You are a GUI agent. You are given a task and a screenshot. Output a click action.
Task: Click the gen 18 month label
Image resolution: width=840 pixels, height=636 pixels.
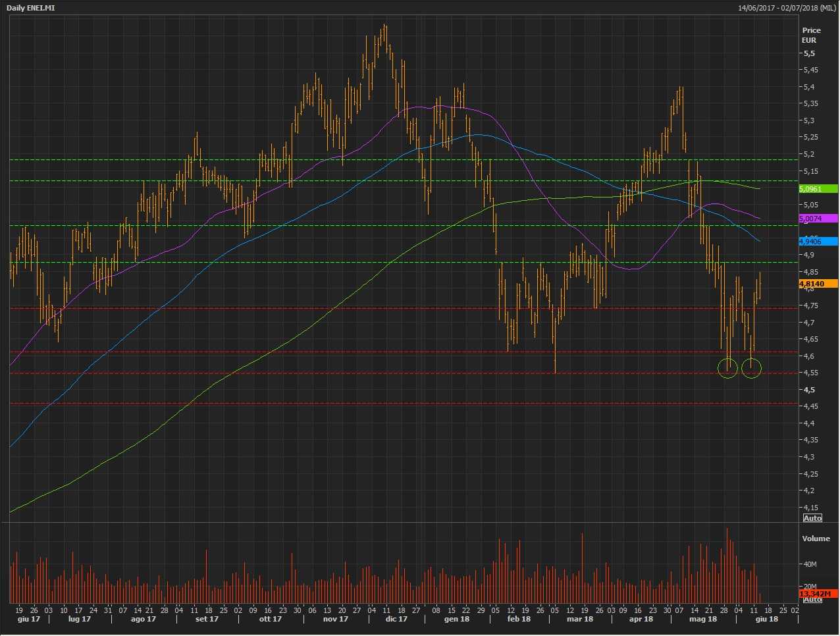point(457,619)
